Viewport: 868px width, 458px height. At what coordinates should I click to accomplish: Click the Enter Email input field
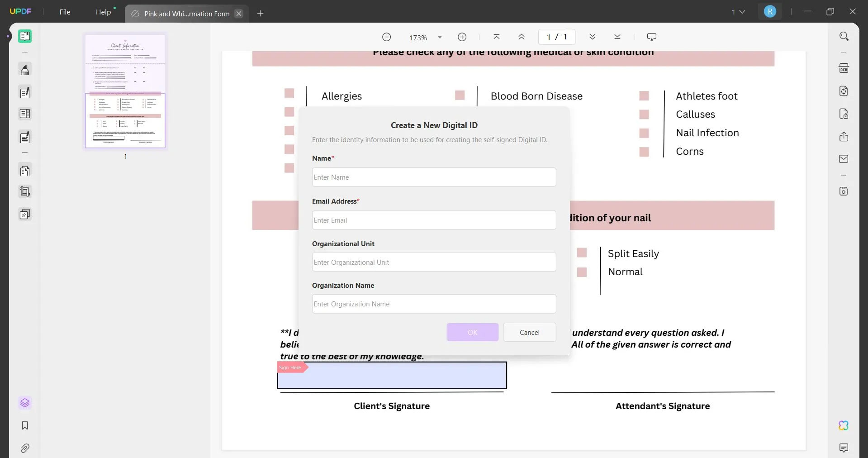[x=434, y=220]
